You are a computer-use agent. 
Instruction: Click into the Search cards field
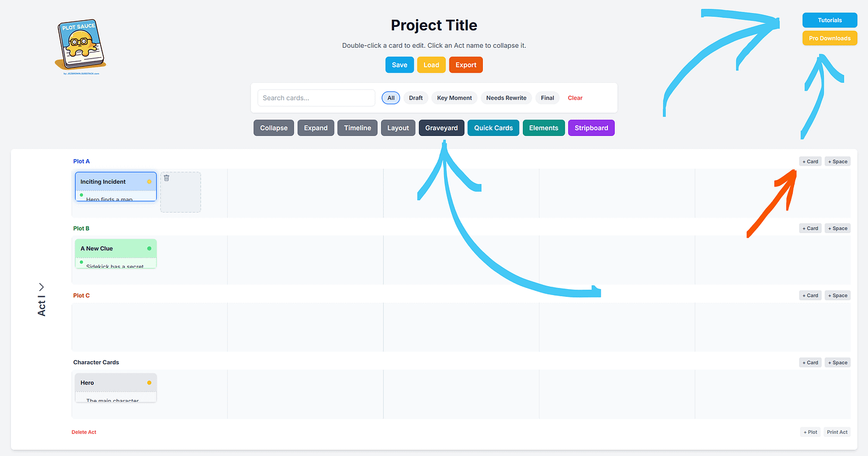pos(316,98)
